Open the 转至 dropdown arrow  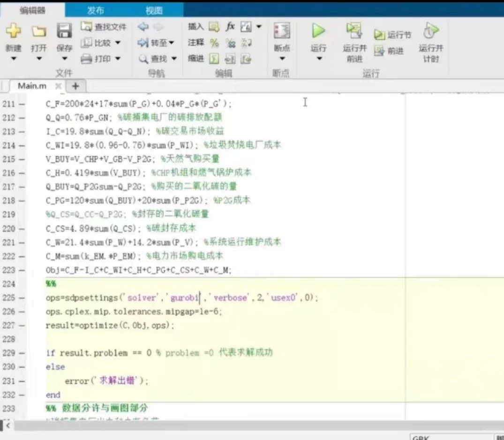tap(172, 42)
